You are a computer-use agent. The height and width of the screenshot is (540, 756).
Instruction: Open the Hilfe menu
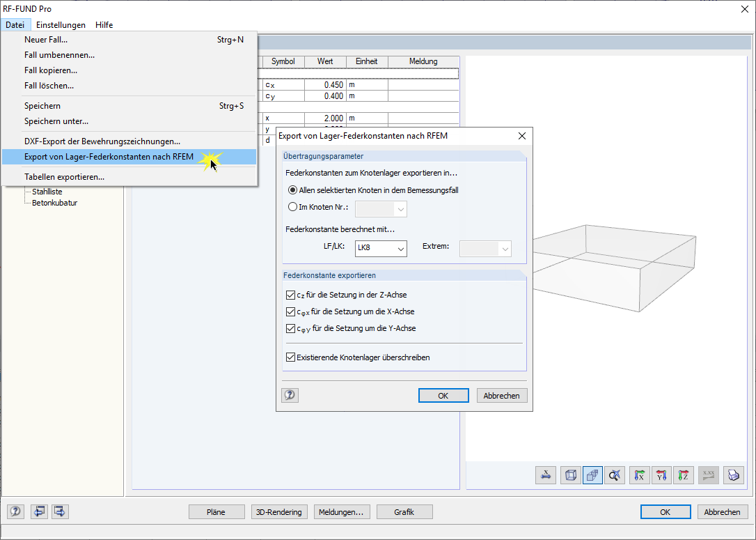[104, 24]
